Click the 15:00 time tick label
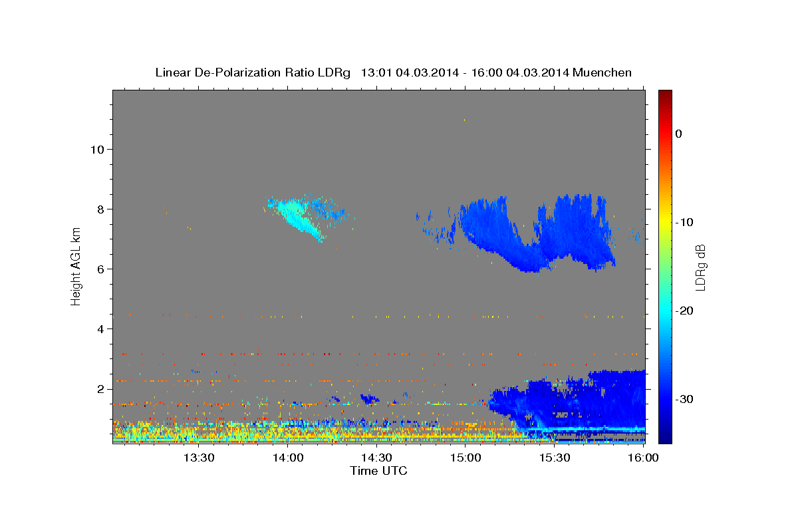This screenshot has width=798, height=532. [x=465, y=458]
